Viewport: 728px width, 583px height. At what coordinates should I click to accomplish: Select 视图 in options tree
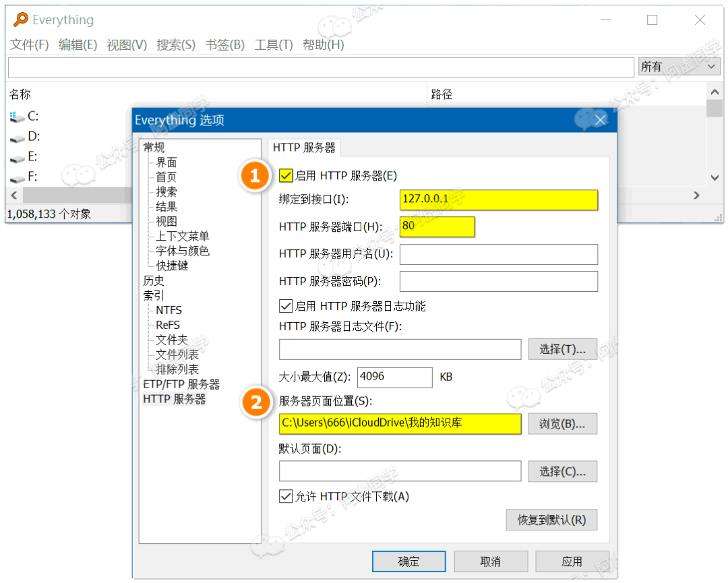(x=166, y=222)
